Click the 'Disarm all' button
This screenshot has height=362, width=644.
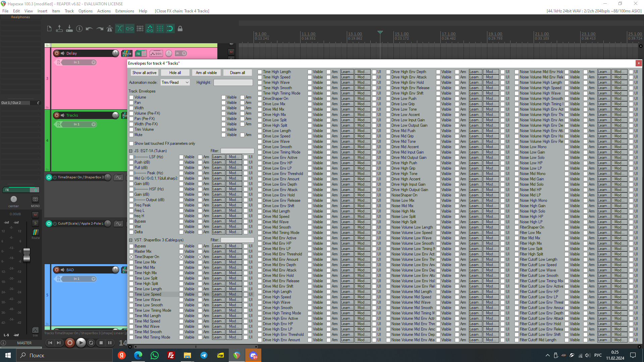[x=237, y=73]
